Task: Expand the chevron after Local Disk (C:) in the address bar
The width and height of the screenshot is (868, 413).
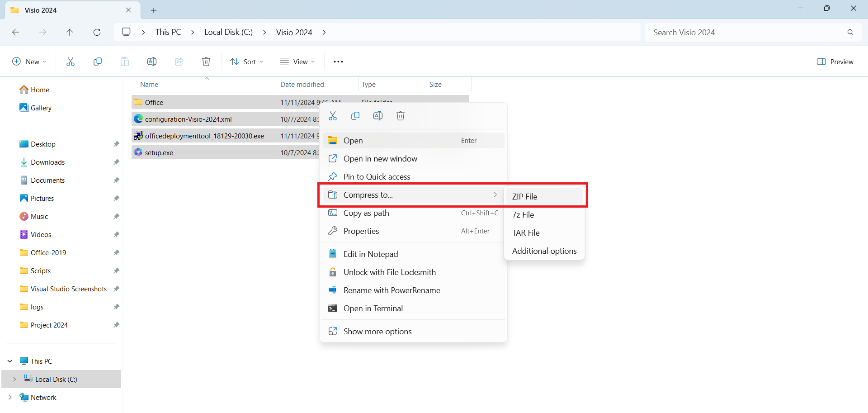Action: (264, 32)
